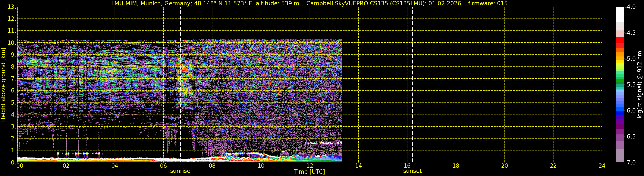Select the white dashed sunrise marker line
The height and width of the screenshot is (176, 644).
coord(180,85)
